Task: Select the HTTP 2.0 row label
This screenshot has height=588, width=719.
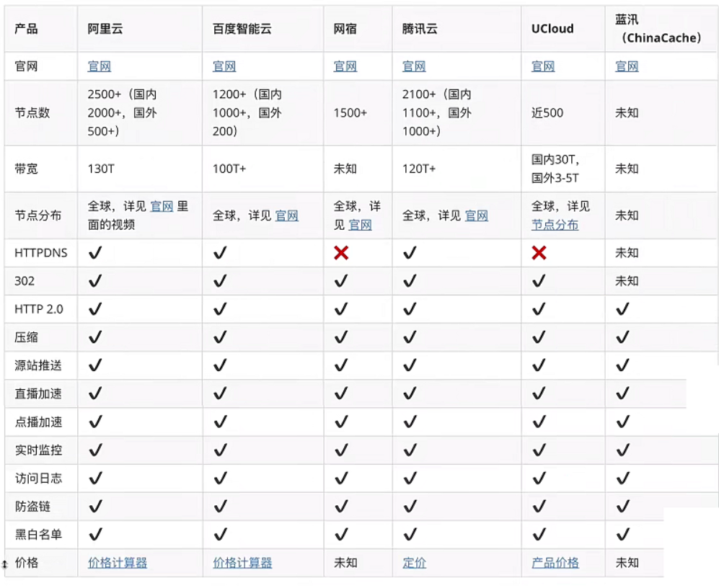Action: pos(38,309)
